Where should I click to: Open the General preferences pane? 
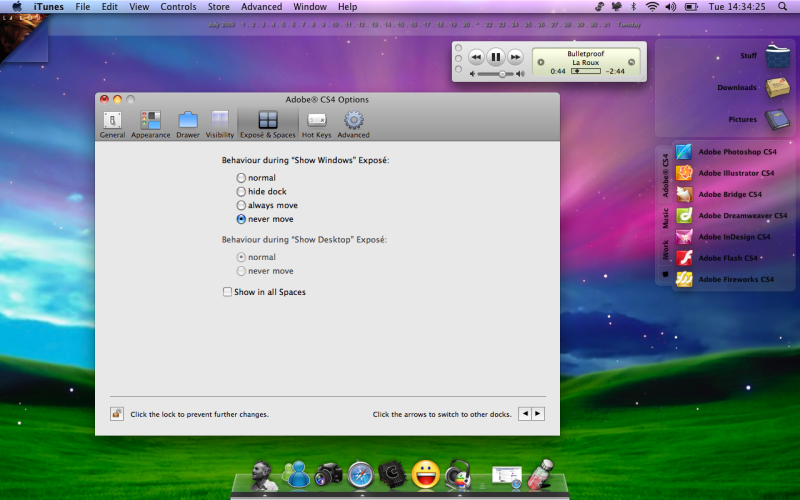click(x=112, y=124)
